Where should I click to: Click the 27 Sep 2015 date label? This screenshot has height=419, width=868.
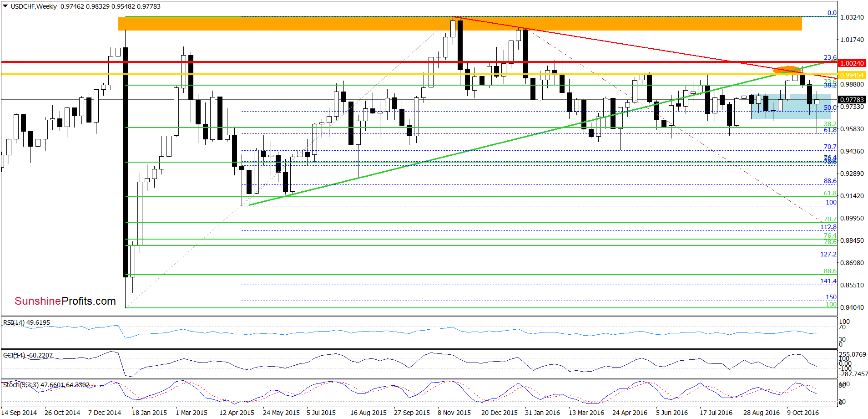point(412,413)
